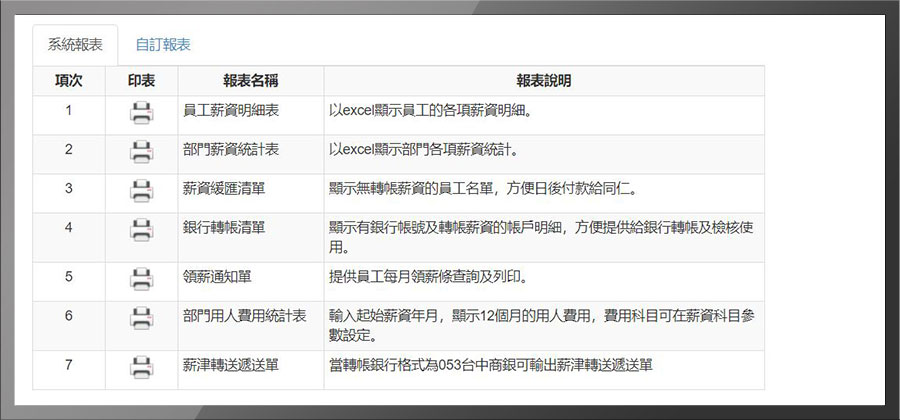Click the printer icon for 薪津轉送遞送單

click(x=142, y=367)
